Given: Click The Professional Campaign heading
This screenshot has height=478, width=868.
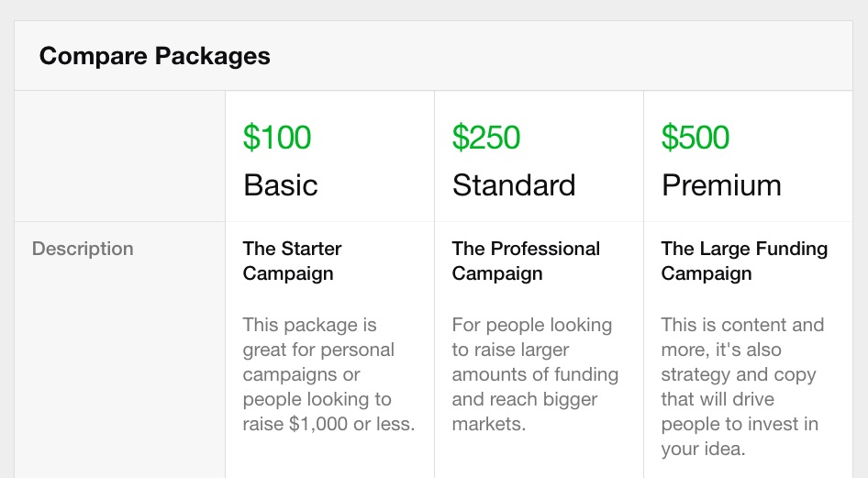Looking at the screenshot, I should coord(526,261).
